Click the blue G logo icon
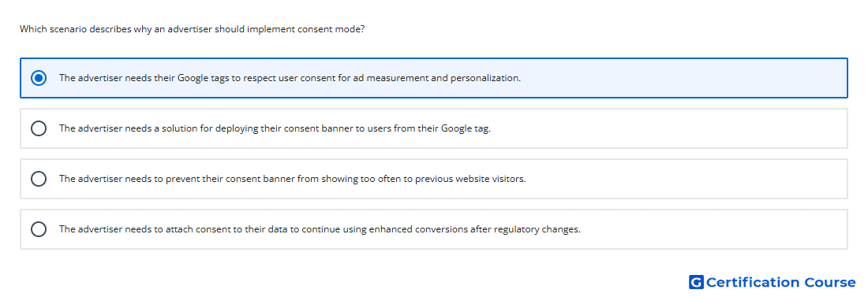The height and width of the screenshot is (297, 868). [696, 282]
